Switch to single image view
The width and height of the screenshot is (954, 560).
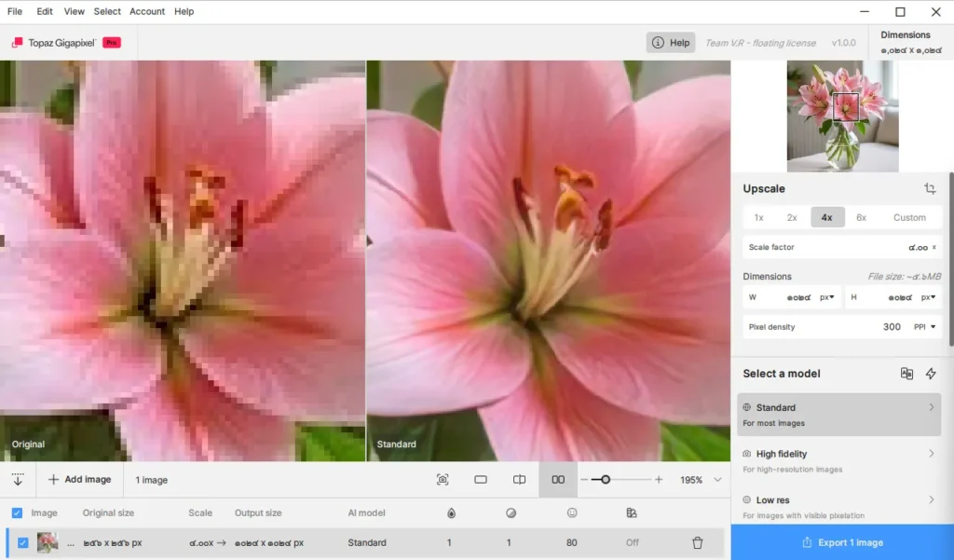(481, 480)
